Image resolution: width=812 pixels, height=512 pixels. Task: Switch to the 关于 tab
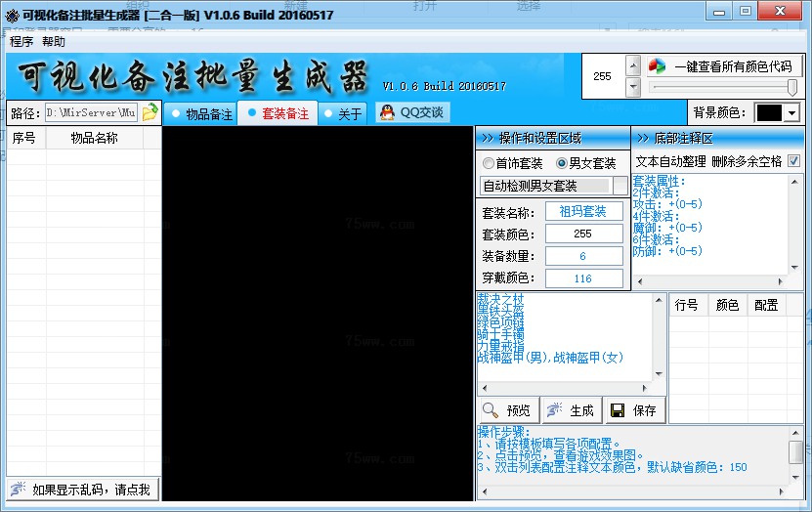(343, 113)
